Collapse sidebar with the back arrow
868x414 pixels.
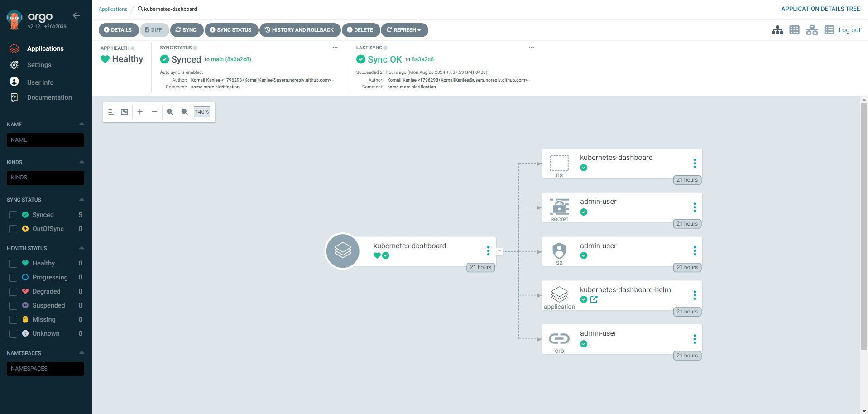[77, 16]
